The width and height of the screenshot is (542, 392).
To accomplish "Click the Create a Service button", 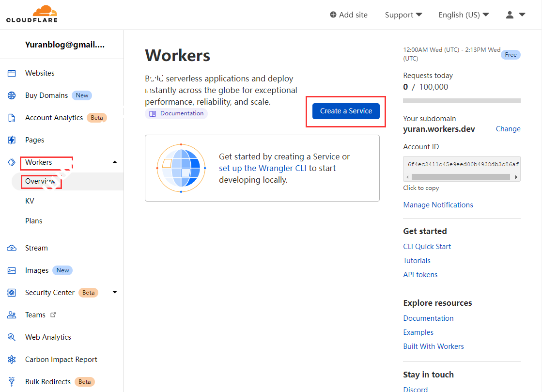I will 346,111.
